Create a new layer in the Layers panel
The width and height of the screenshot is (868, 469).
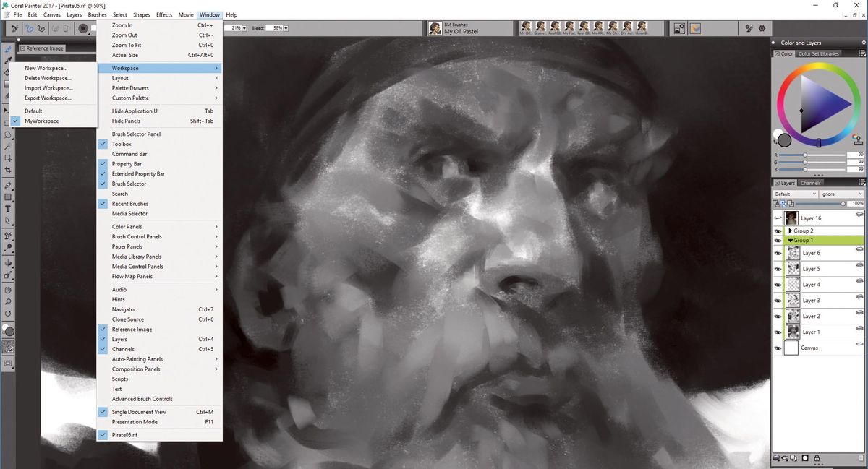[x=793, y=457]
